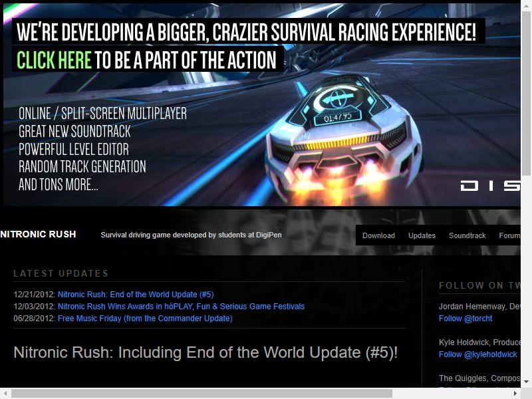
Task: Click the 'LATEST UPDATES' heading
Action: coord(61,273)
